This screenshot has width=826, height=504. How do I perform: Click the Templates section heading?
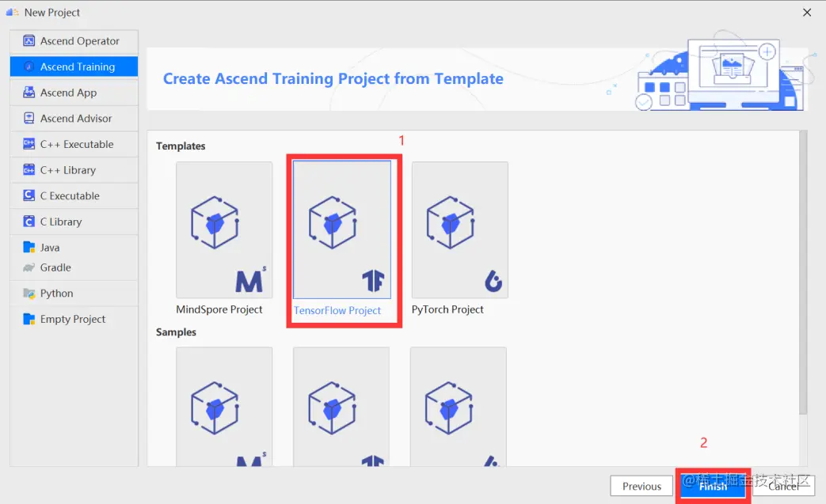(181, 146)
